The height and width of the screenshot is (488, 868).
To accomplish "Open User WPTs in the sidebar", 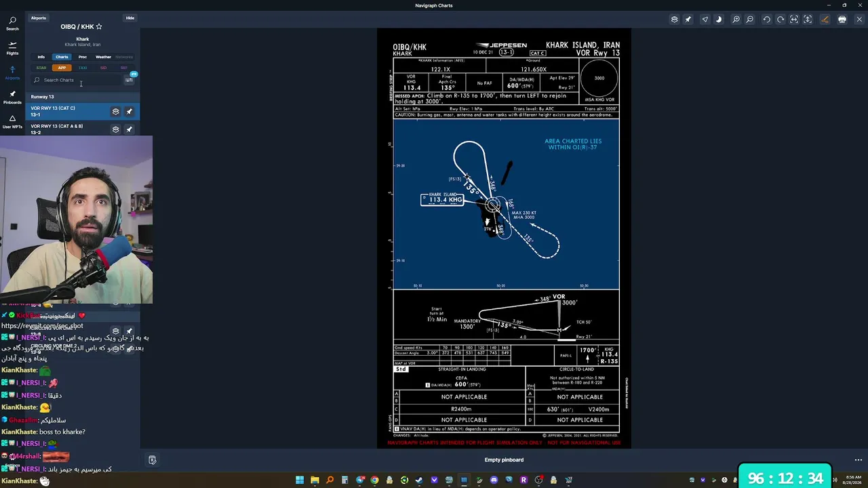I will click(x=12, y=122).
